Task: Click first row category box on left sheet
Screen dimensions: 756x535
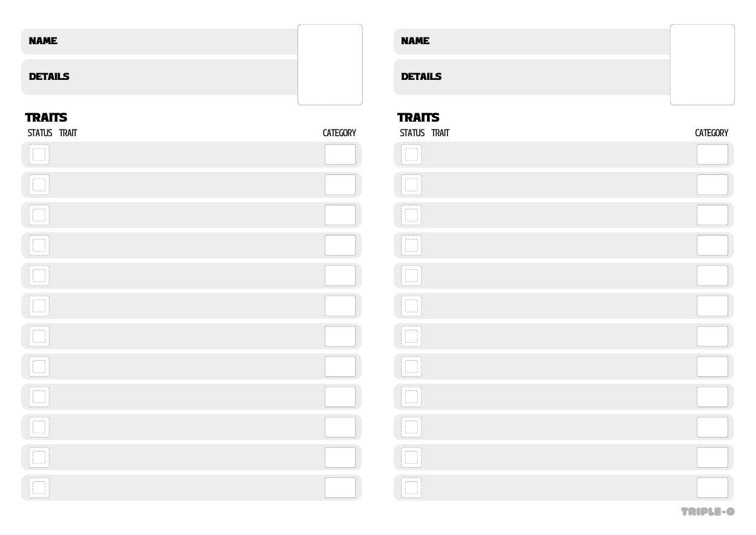Action: [x=340, y=154]
